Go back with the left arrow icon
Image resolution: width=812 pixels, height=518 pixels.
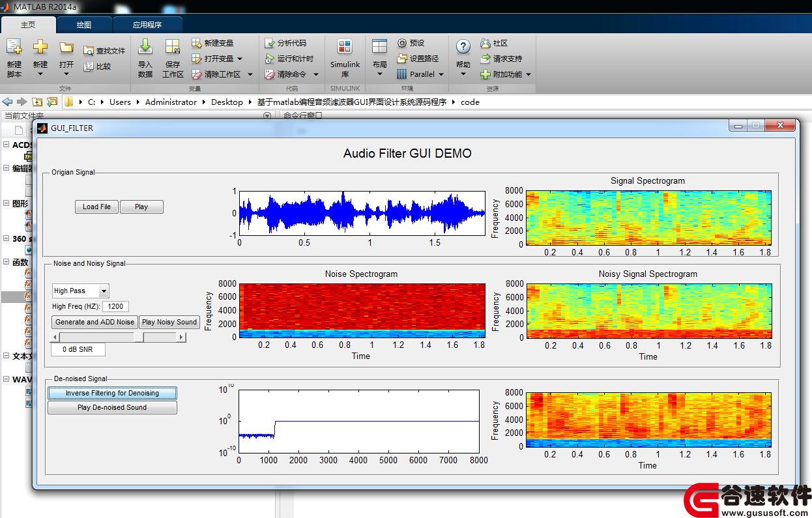(7, 102)
